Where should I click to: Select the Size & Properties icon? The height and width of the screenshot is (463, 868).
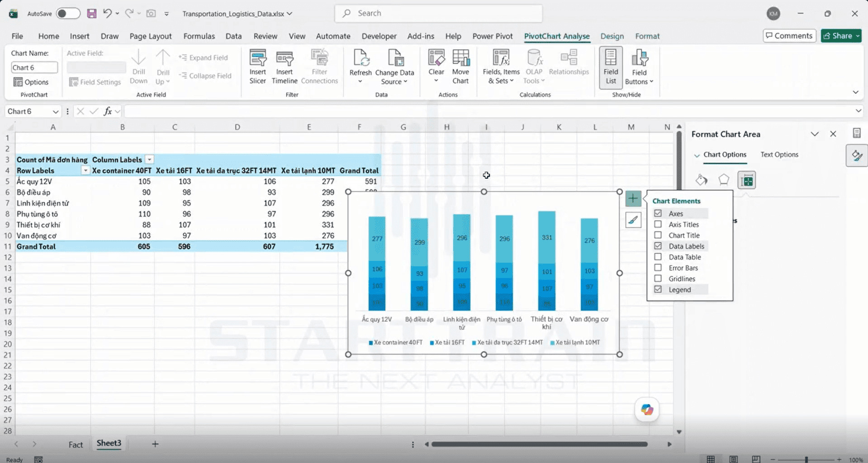click(747, 180)
